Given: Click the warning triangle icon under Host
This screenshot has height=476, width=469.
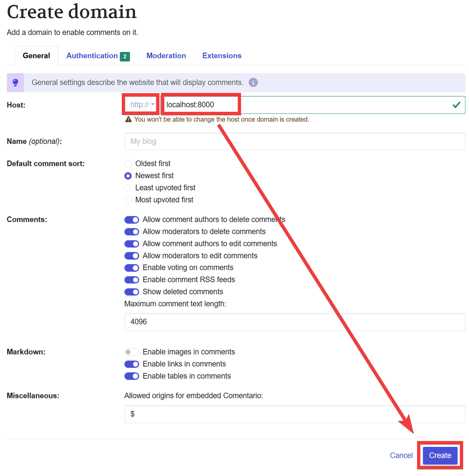Looking at the screenshot, I should (x=128, y=119).
